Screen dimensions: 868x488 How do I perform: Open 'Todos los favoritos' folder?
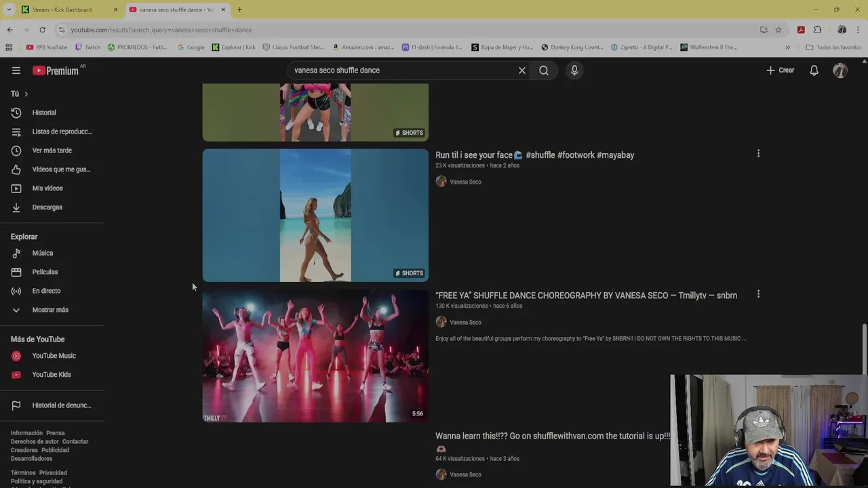click(833, 47)
